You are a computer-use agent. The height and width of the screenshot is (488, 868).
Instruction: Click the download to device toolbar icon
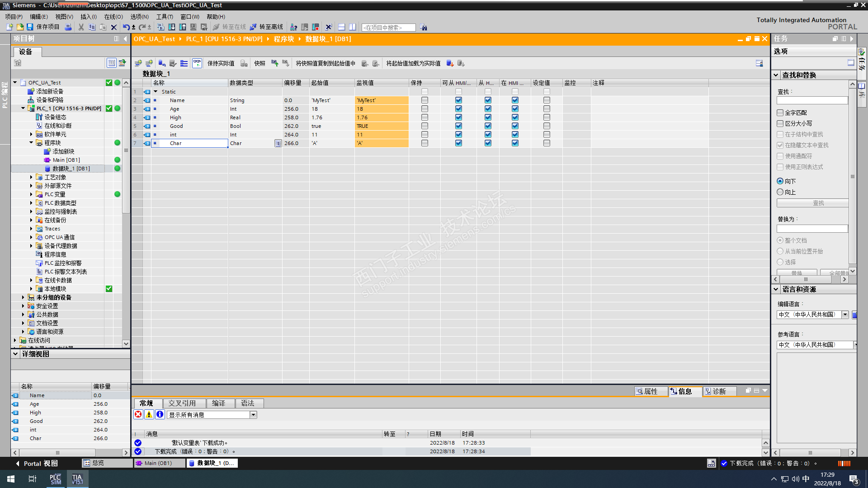coord(172,27)
